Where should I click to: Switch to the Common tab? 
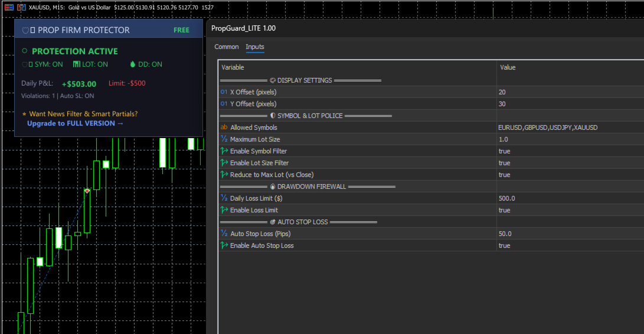(227, 47)
